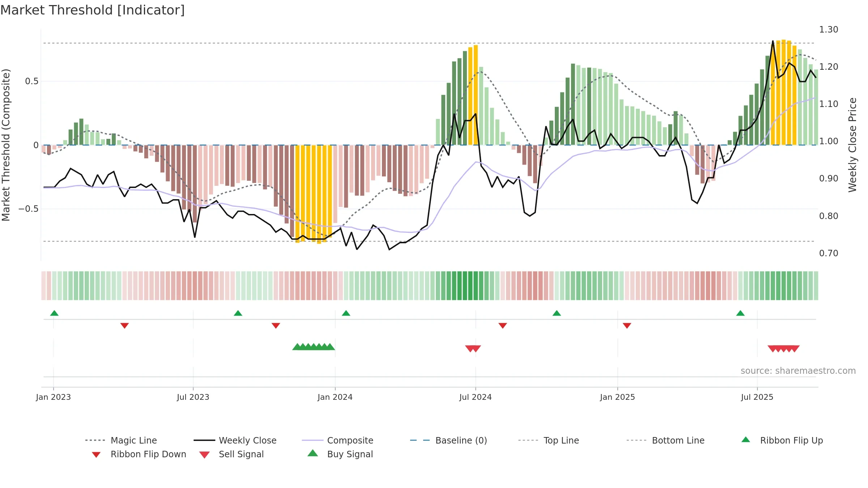This screenshot has width=868, height=488.
Task: Click the buy signal cluster before Jan 2024
Action: tap(314, 347)
